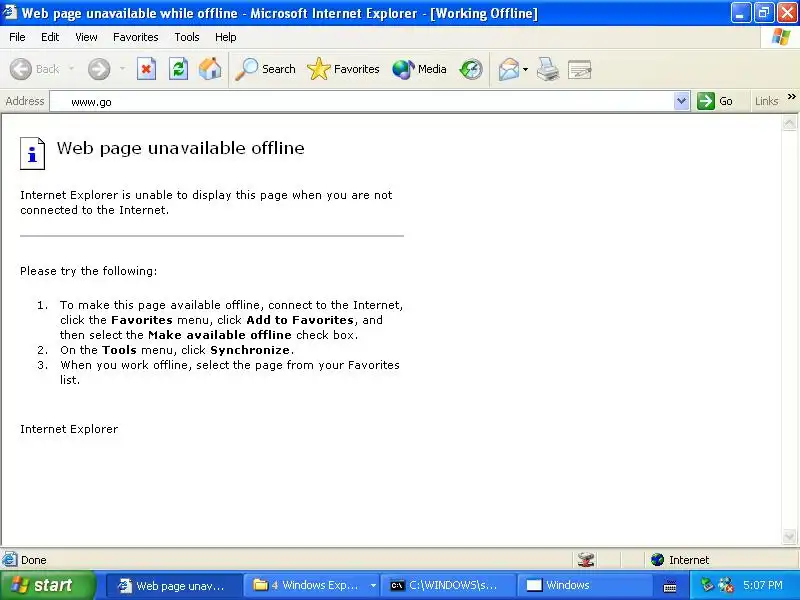Viewport: 800px width, 600px height.
Task: Click the keyboard icon in taskbar
Action: coord(670,587)
